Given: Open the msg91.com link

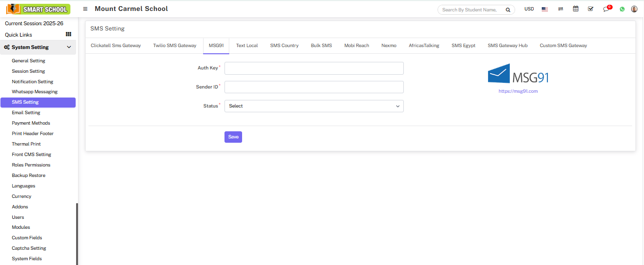Looking at the screenshot, I should (518, 91).
